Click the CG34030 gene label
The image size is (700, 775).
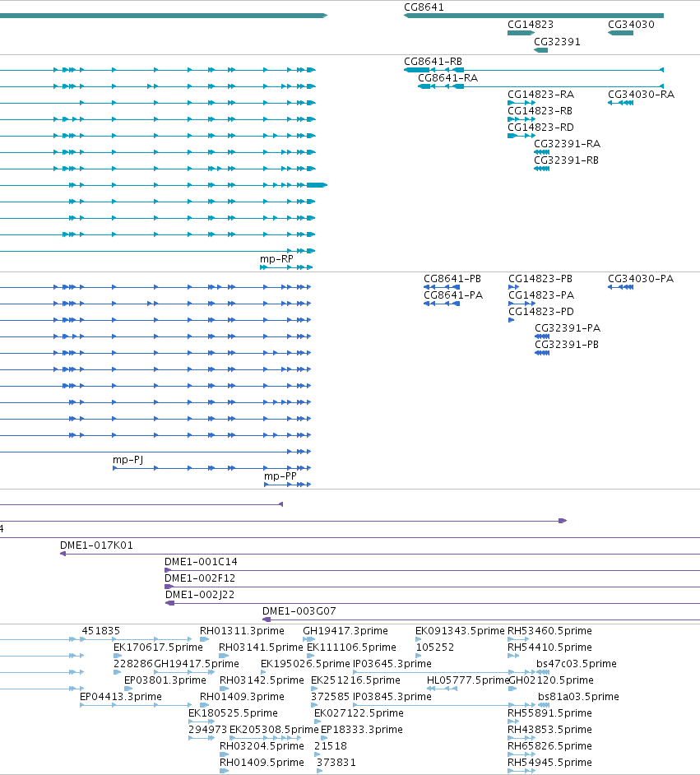point(631,25)
